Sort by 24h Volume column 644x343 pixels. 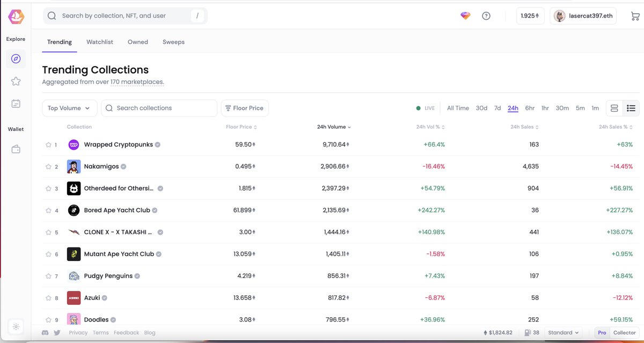(334, 127)
